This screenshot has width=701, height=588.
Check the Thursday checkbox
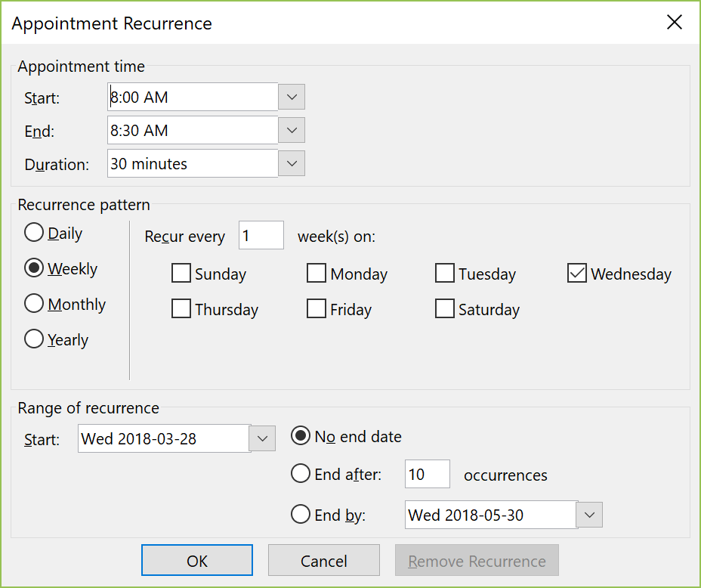pos(181,309)
